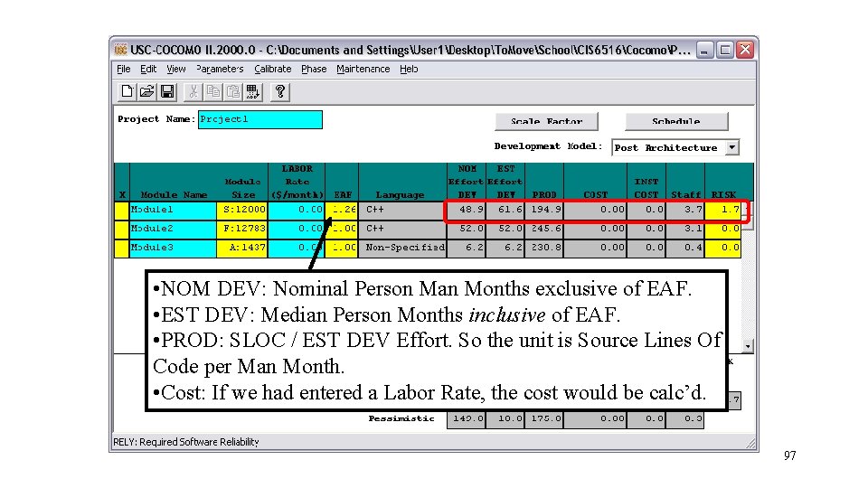Toggle the X selector for Module2

coord(121,229)
